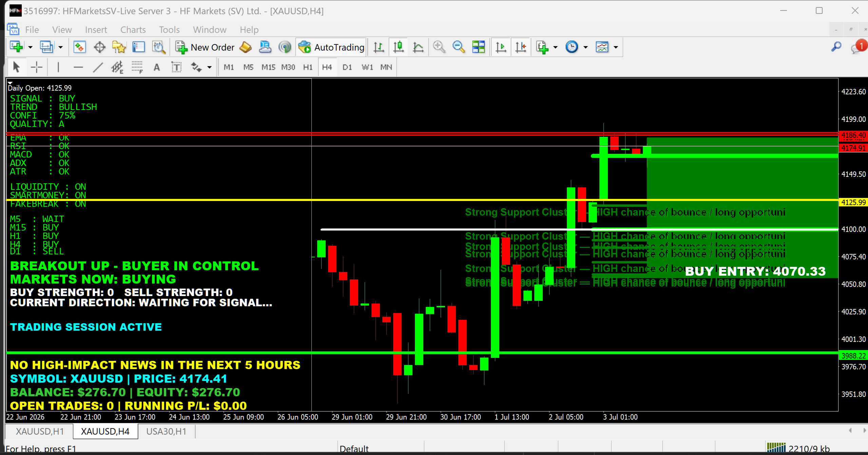Draw a vertical line tool
The width and height of the screenshot is (868, 455).
58,67
